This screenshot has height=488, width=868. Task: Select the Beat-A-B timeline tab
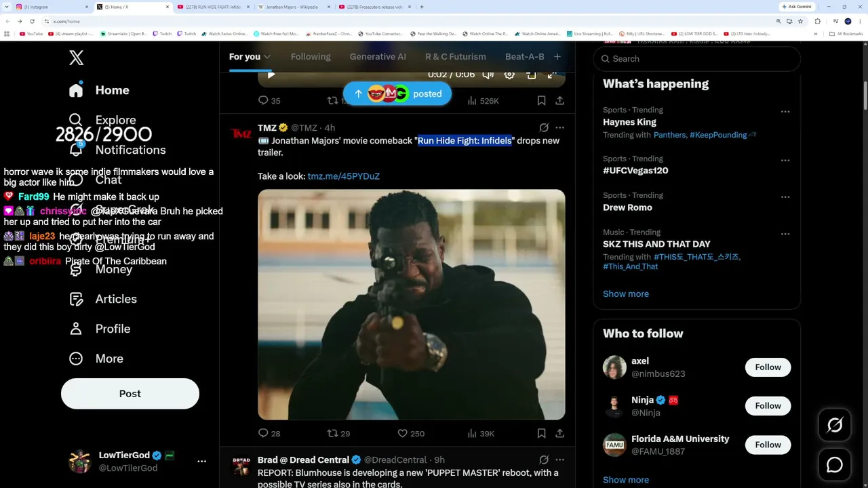[x=525, y=57]
